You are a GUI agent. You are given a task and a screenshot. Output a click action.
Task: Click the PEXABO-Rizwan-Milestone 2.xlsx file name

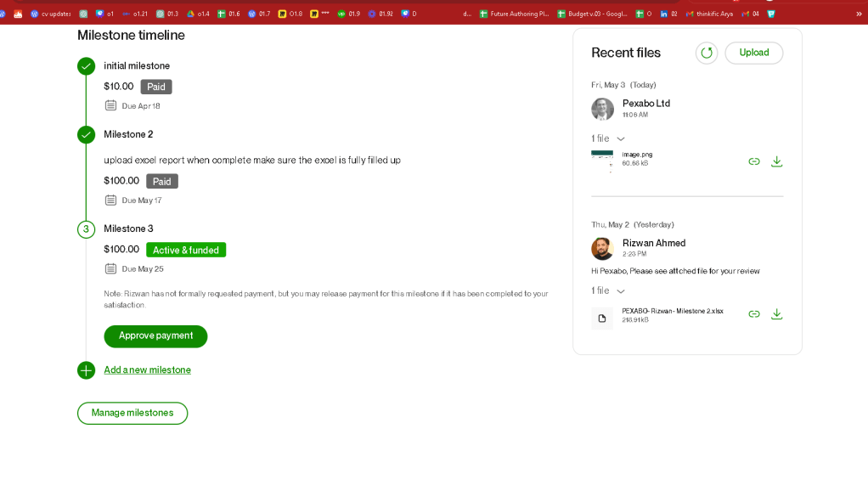pos(673,311)
